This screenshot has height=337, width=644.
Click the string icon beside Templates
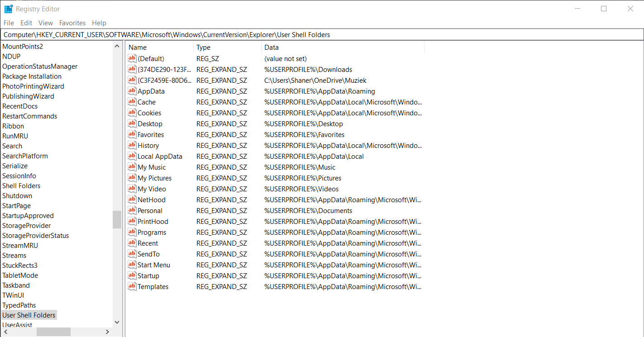pyautogui.click(x=132, y=286)
